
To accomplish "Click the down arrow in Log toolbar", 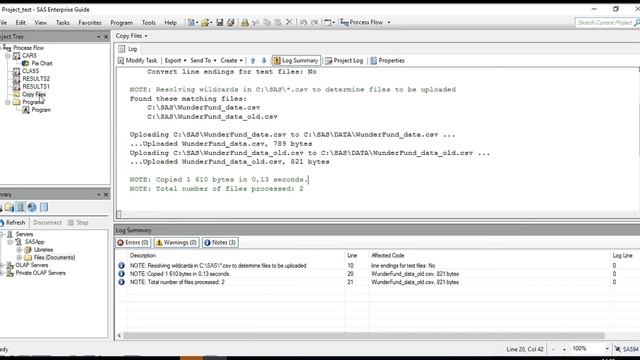I will (x=264, y=60).
